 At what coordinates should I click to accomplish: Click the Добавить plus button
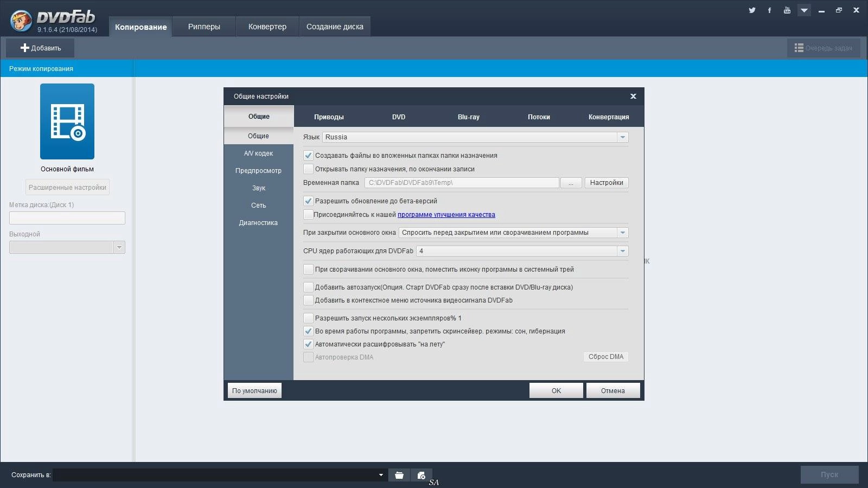tap(40, 48)
